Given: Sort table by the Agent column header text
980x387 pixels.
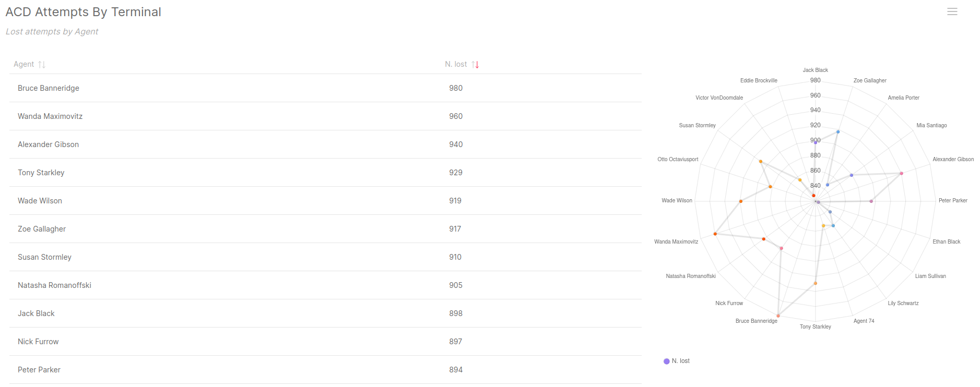Looking at the screenshot, I should click(x=23, y=64).
